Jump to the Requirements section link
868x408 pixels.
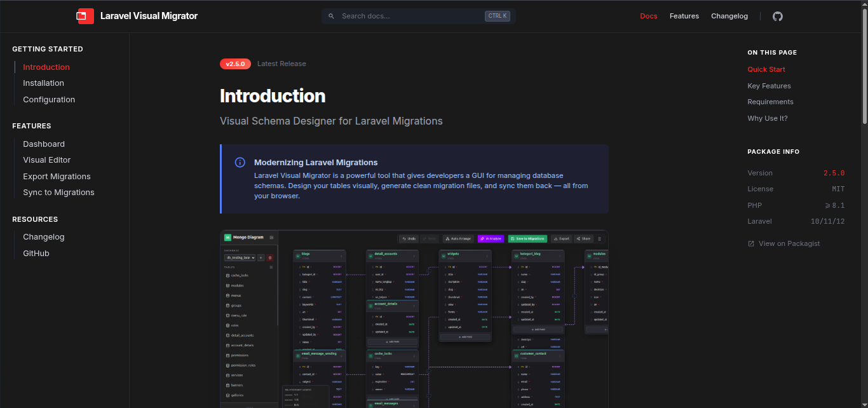[x=770, y=102]
